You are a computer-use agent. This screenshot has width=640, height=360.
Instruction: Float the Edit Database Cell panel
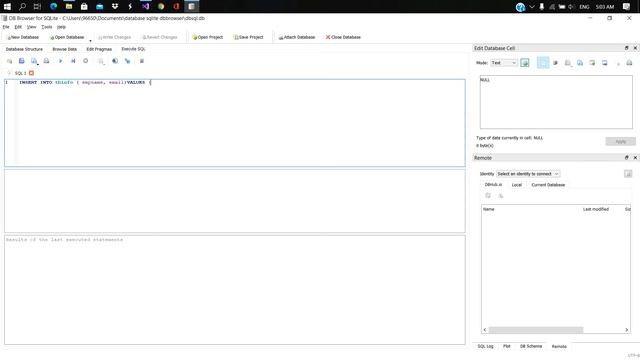pyautogui.click(x=627, y=48)
